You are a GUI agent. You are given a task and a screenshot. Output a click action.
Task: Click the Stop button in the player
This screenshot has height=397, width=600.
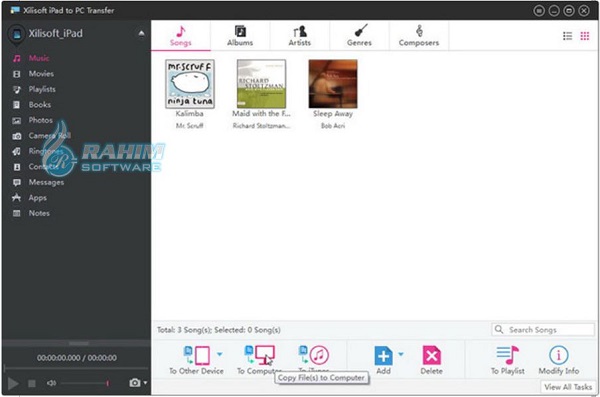(x=32, y=383)
